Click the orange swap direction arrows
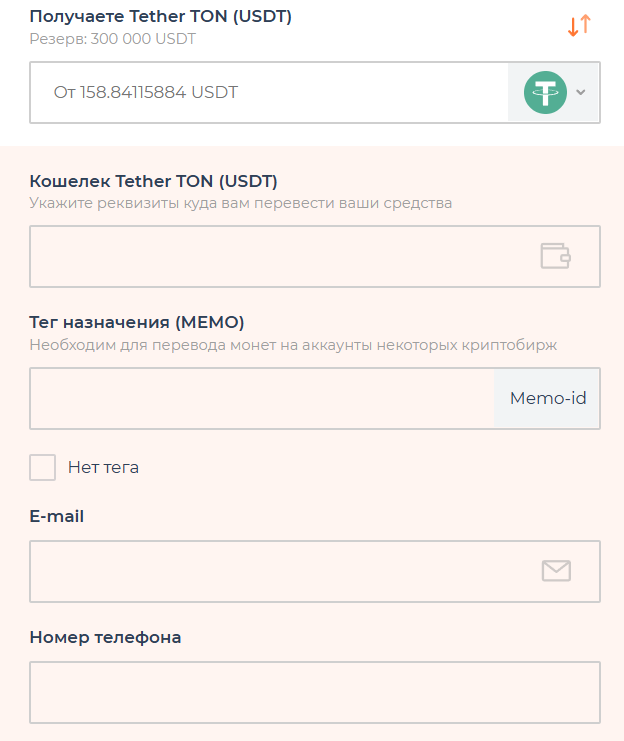The height and width of the screenshot is (741, 624). (x=579, y=27)
